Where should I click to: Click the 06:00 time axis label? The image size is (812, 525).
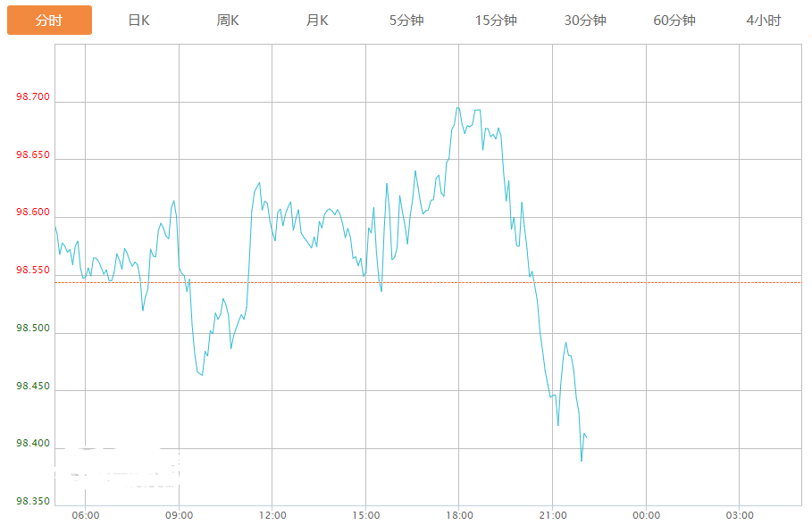86,515
